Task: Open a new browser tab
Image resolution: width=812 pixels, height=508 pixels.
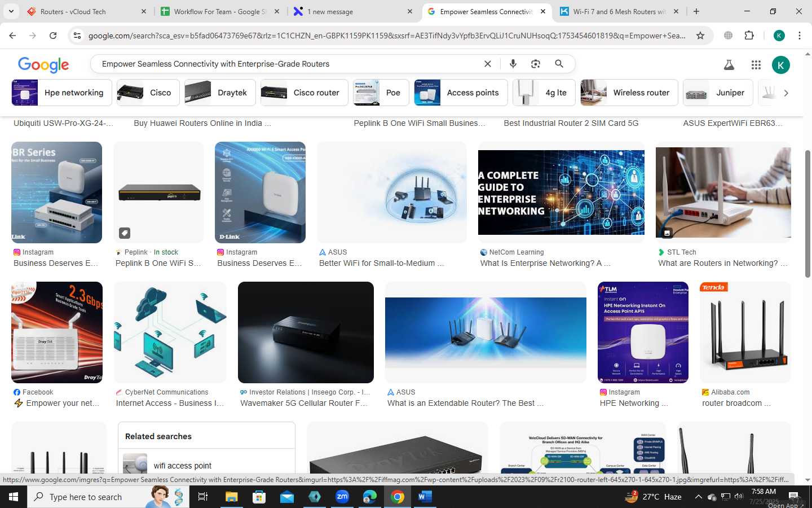Action: [696, 11]
